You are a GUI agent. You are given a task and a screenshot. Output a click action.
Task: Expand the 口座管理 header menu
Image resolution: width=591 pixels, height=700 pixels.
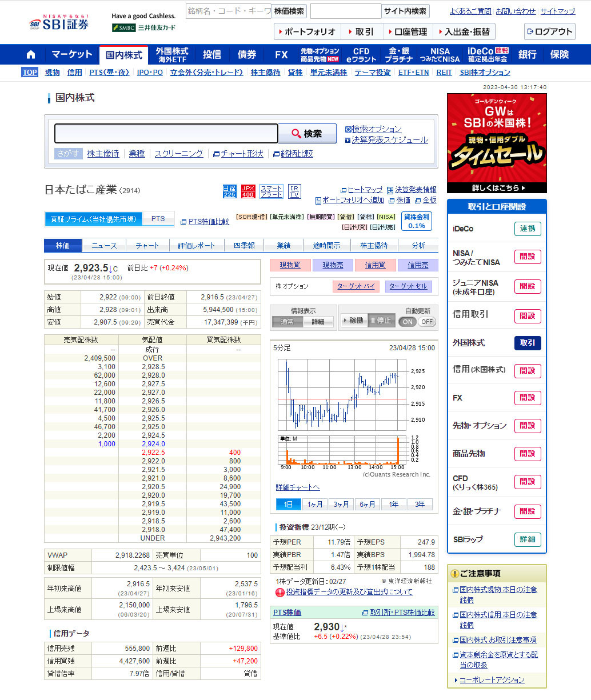point(407,32)
